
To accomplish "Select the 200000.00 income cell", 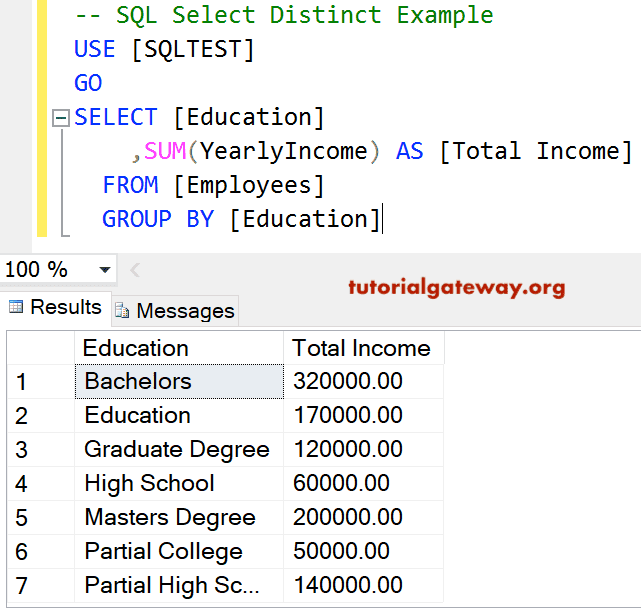I will point(362,518).
